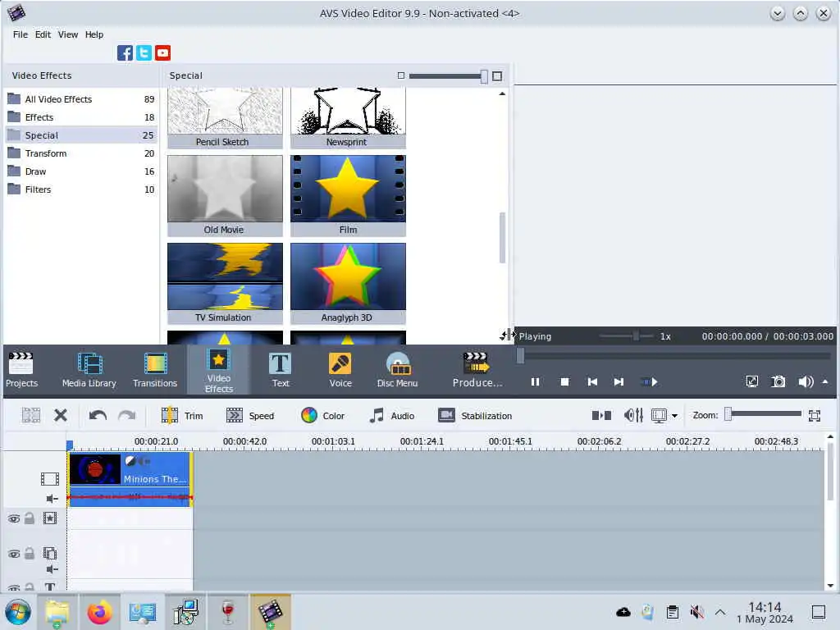
Task: Open the Twitter share icon
Action: (x=144, y=53)
